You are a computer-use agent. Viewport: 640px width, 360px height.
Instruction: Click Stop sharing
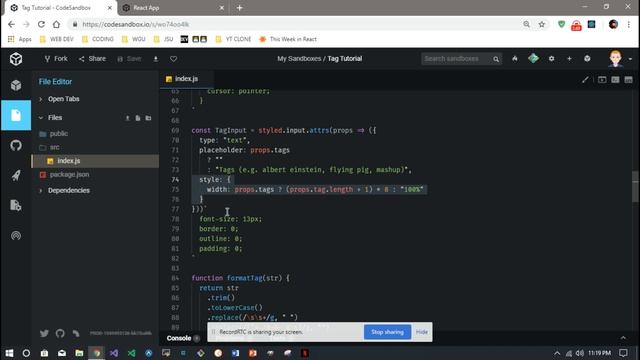387,332
